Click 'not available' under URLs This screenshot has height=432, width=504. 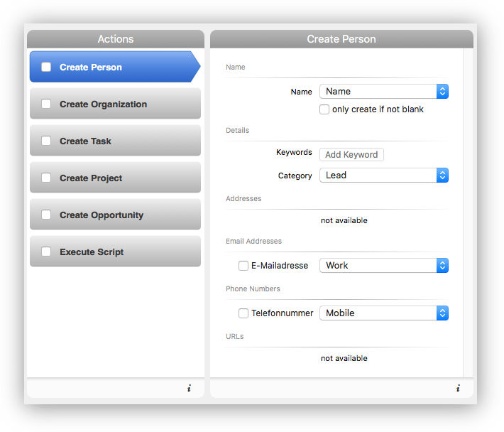[344, 358]
